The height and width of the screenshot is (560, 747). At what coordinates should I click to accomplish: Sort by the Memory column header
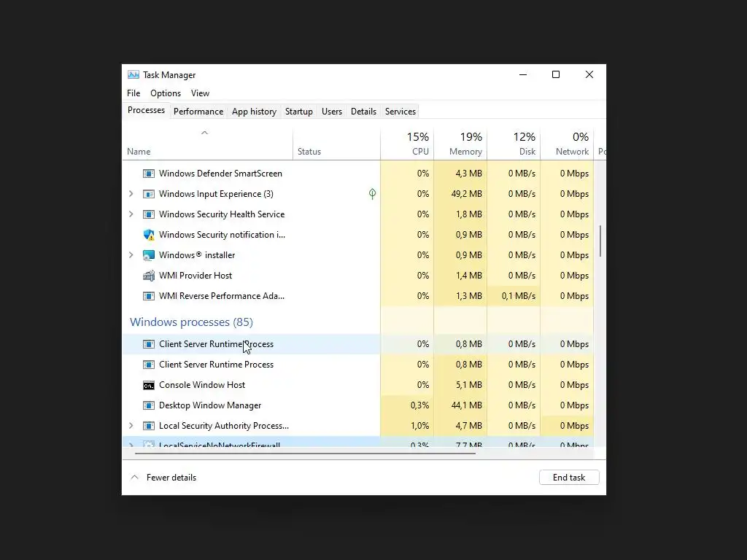pos(461,144)
